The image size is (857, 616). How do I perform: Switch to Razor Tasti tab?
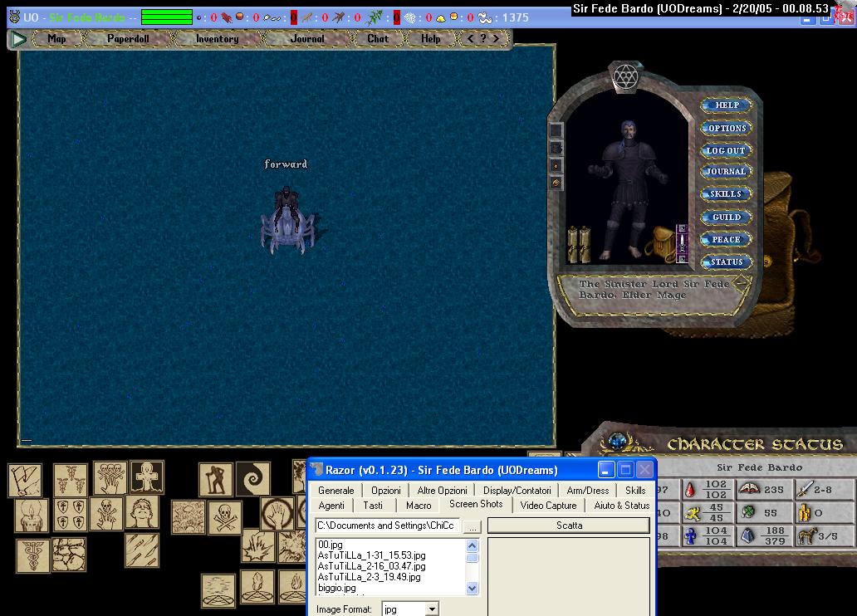tap(373, 506)
